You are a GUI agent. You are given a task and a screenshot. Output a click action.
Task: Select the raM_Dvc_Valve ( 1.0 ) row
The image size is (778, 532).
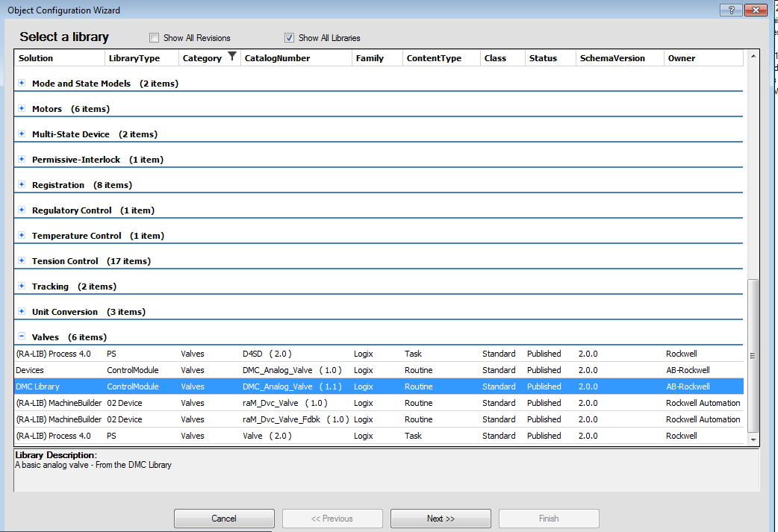click(379, 403)
